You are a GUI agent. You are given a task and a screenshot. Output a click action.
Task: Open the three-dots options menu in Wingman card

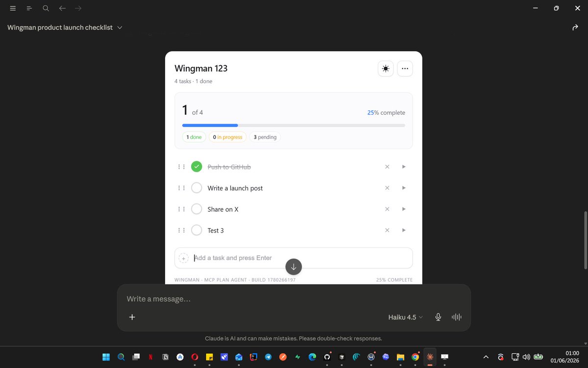[x=405, y=69]
